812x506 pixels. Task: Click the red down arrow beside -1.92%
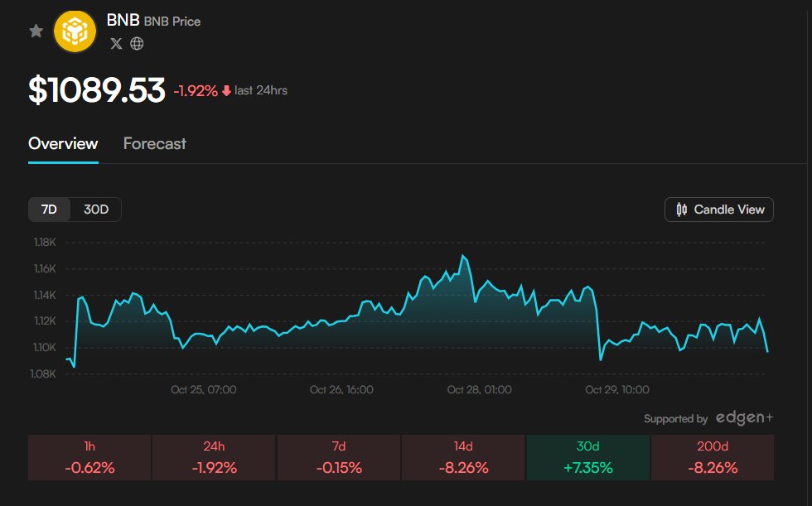pos(226,91)
